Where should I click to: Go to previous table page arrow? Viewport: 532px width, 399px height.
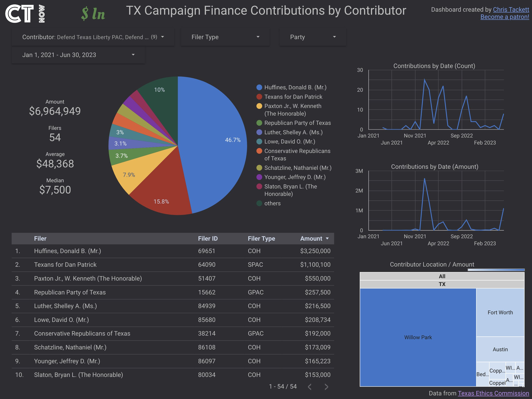(x=310, y=387)
